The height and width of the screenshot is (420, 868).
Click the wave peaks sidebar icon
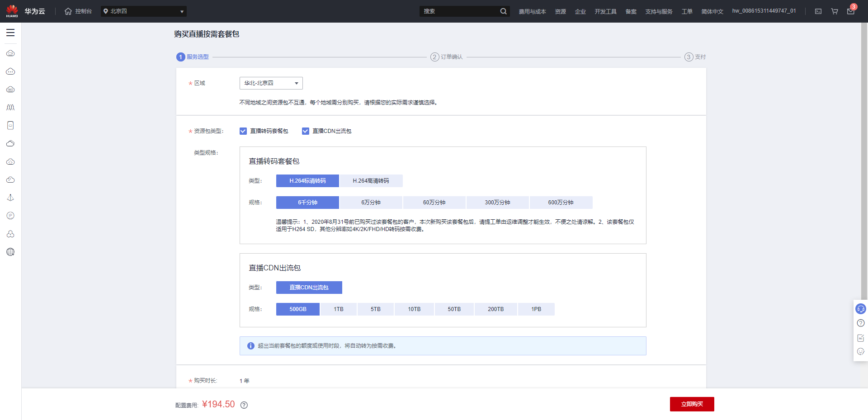pyautogui.click(x=10, y=108)
